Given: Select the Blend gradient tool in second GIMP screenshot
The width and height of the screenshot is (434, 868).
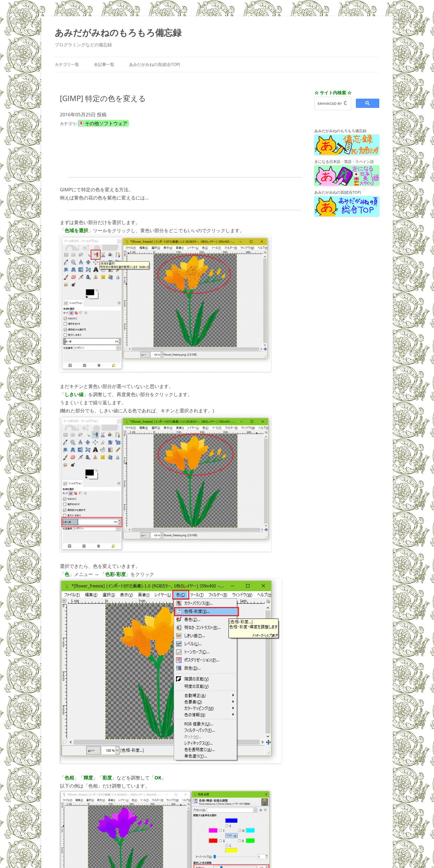Looking at the screenshot, I should click(x=110, y=450).
